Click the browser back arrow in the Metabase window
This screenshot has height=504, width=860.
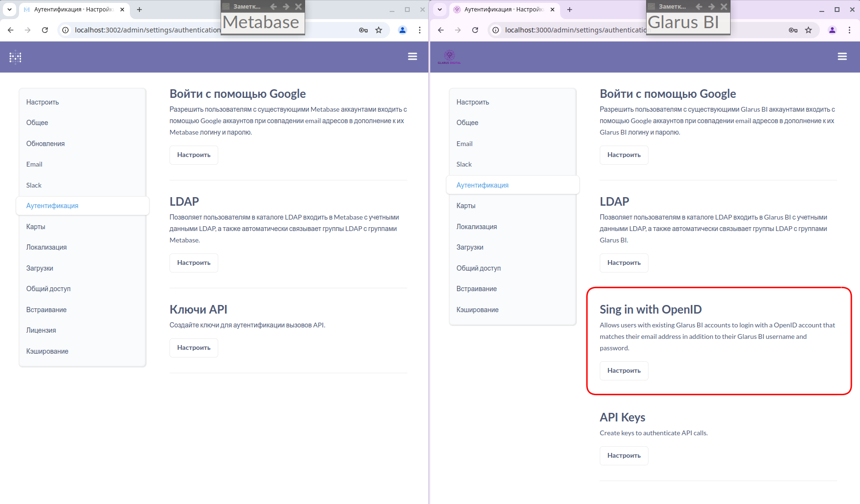(11, 30)
